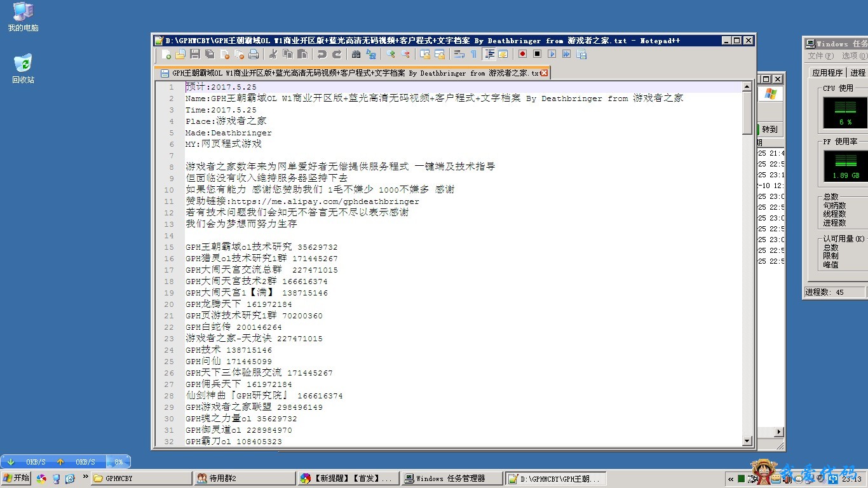
Task: Open GPHWCBY folder taskbar button
Action: [x=141, y=478]
